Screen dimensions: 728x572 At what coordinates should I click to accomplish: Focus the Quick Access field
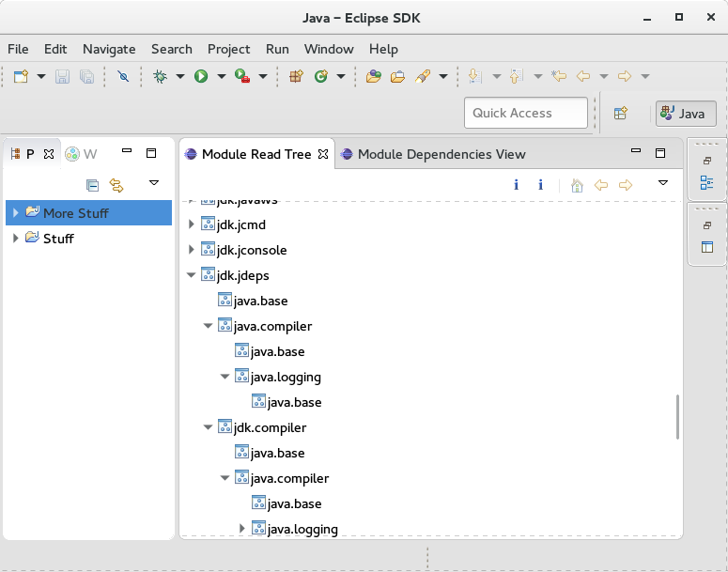(x=526, y=113)
